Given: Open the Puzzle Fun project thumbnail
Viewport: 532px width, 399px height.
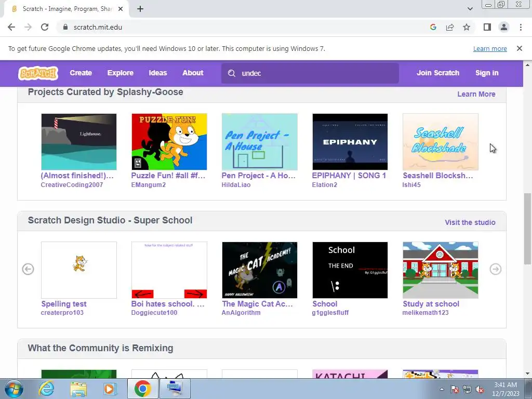Looking at the screenshot, I should point(169,142).
